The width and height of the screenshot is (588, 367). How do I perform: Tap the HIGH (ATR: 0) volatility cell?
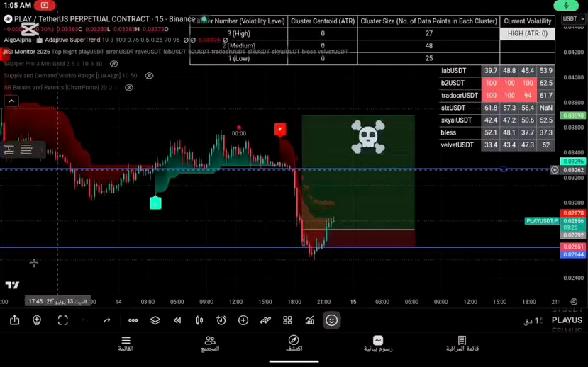click(527, 34)
